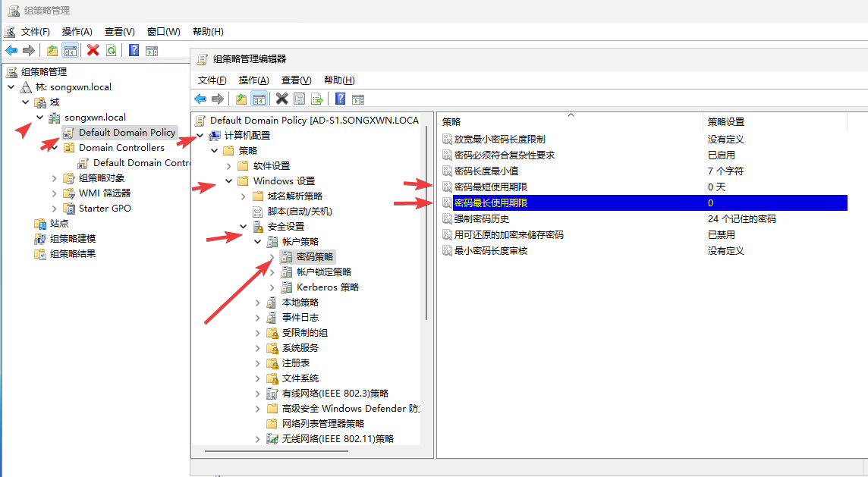Click the 策略设置 column header
This screenshot has width=868, height=477.
[x=725, y=121]
